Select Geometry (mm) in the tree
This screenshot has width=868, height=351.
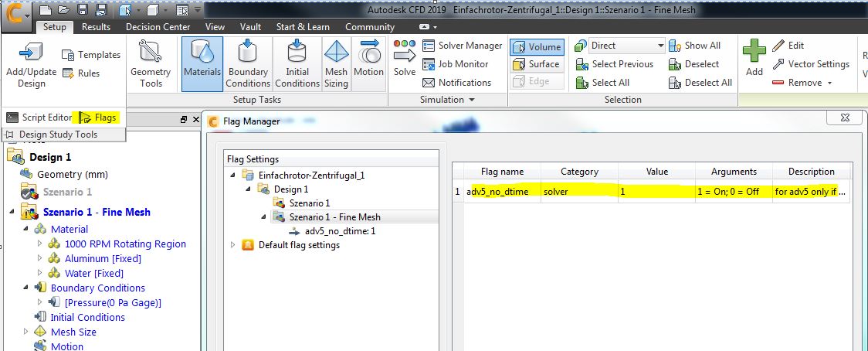pyautogui.click(x=72, y=174)
